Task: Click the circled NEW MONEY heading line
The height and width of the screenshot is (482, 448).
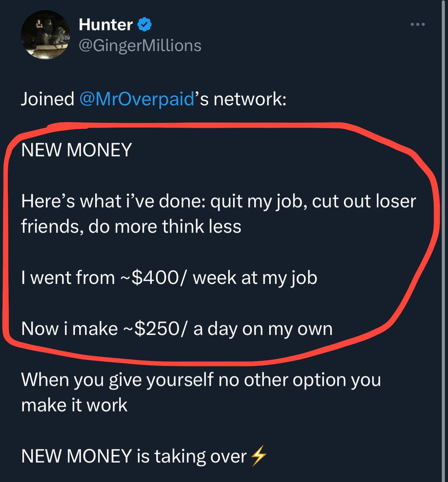Action: pos(76,150)
